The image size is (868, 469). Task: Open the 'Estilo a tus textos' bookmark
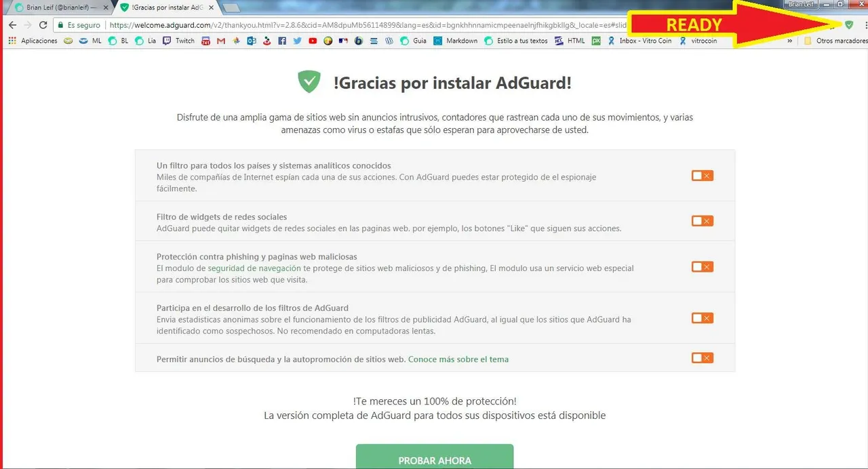(x=516, y=41)
